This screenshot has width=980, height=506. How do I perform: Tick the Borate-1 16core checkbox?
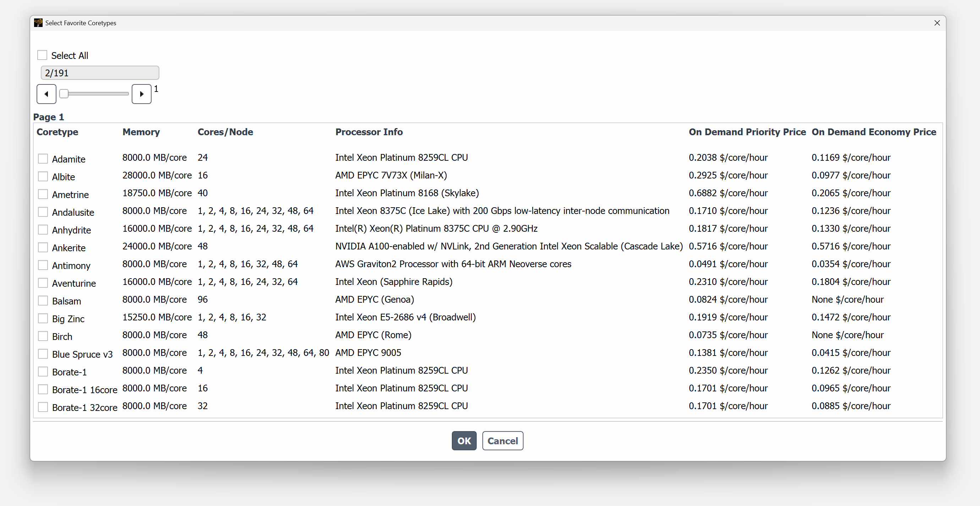click(43, 390)
